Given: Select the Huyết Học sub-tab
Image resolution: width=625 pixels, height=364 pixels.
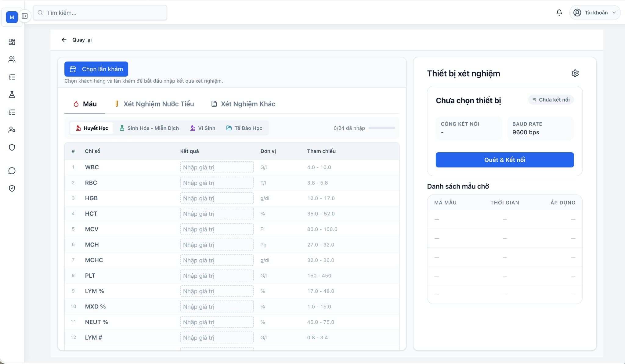Looking at the screenshot, I should click(x=92, y=128).
